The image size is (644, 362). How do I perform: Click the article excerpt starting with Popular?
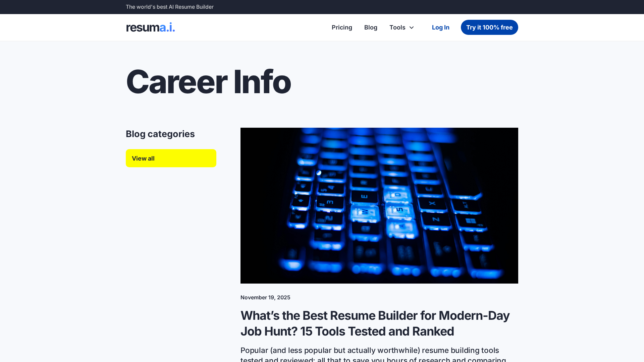[370, 351]
